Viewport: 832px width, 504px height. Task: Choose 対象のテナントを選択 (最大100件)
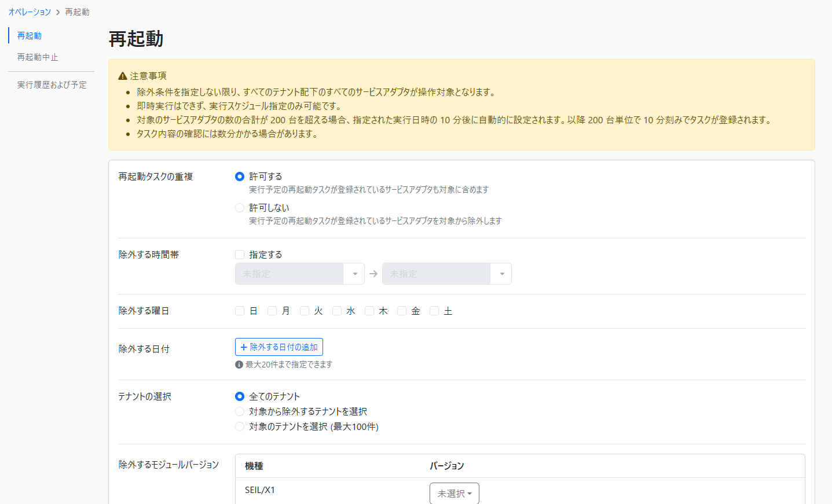pyautogui.click(x=240, y=426)
